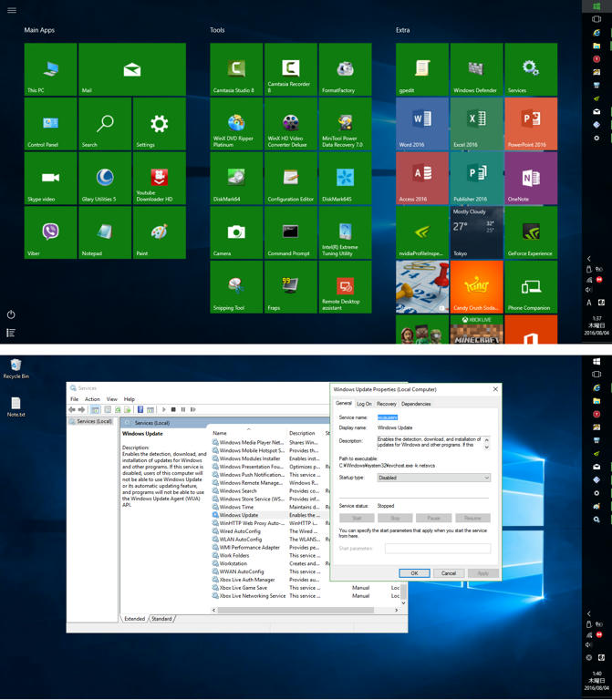Click Cancel in the properties dialog
The width and height of the screenshot is (612, 700).
coord(448,573)
